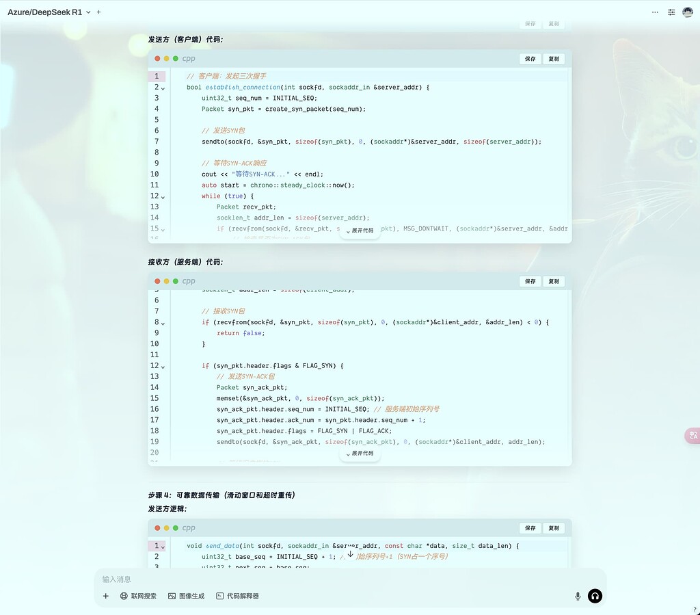
Task: Focus the 输入消息 message input
Action: (x=350, y=579)
